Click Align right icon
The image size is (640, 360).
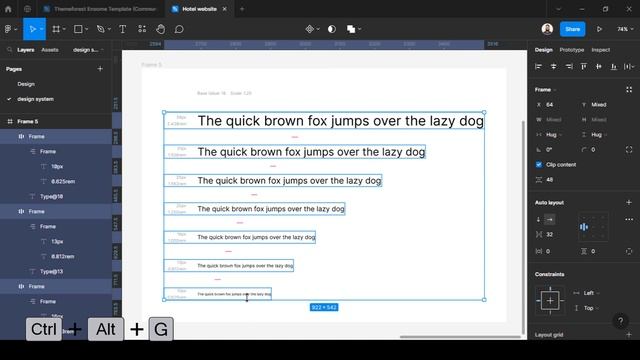pos(569,67)
